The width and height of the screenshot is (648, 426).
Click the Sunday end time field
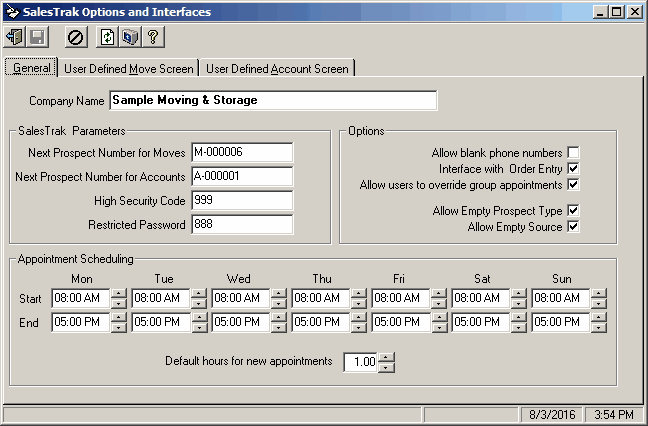coord(561,322)
